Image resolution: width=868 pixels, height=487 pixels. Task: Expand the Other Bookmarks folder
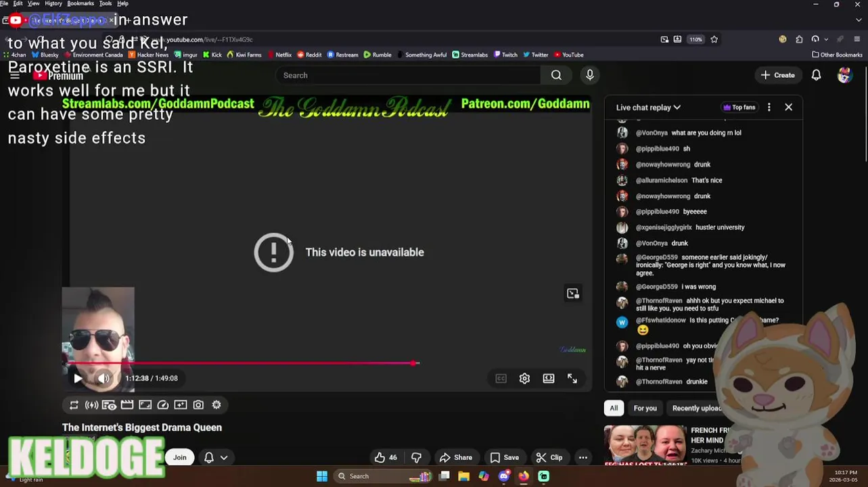pos(837,55)
